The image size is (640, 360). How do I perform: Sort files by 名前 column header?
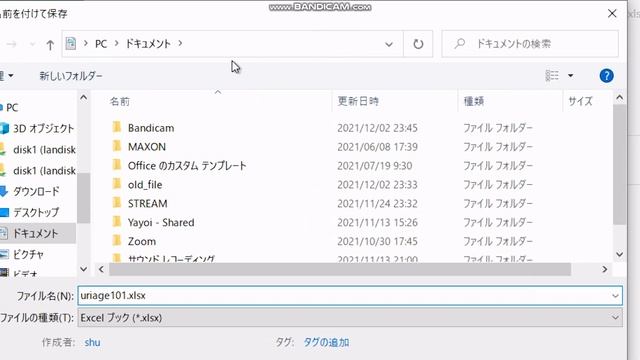[x=120, y=101]
